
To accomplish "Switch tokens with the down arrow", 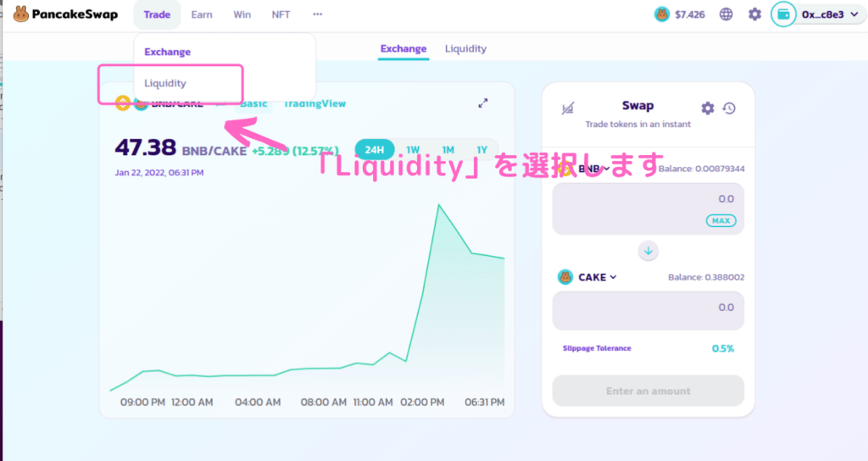I will point(648,251).
